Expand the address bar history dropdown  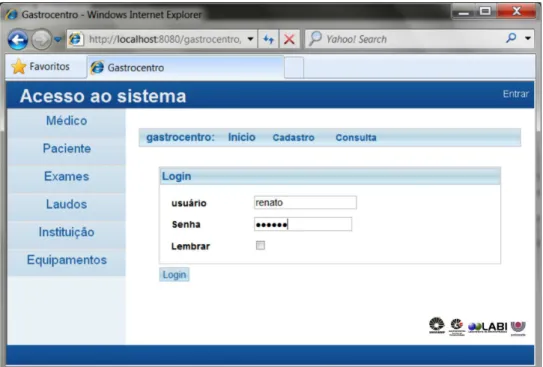250,39
